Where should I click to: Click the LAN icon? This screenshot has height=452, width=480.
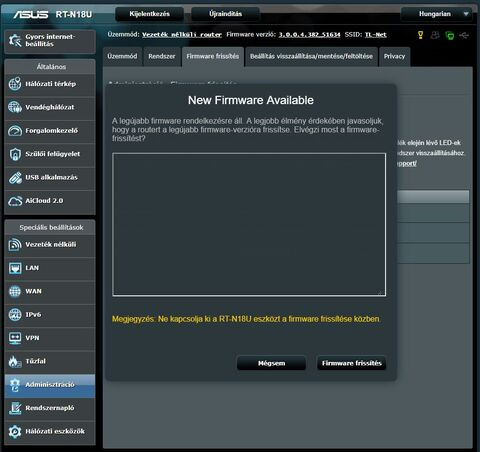click(15, 268)
